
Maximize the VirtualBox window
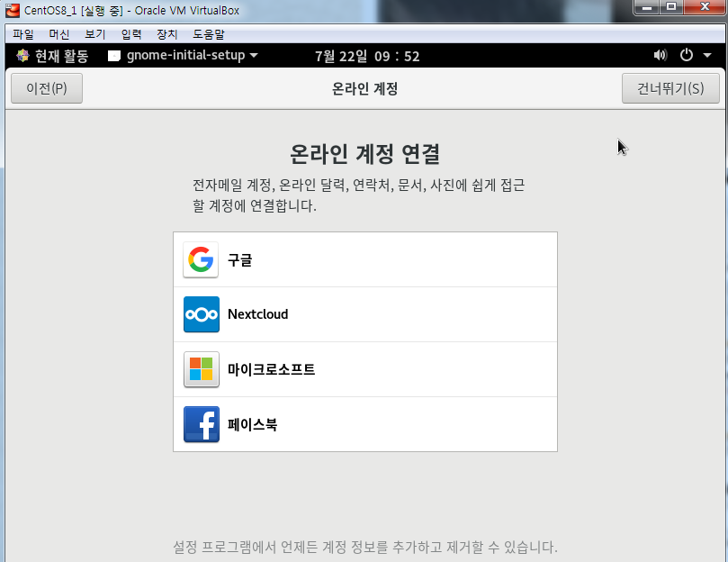(x=671, y=7)
